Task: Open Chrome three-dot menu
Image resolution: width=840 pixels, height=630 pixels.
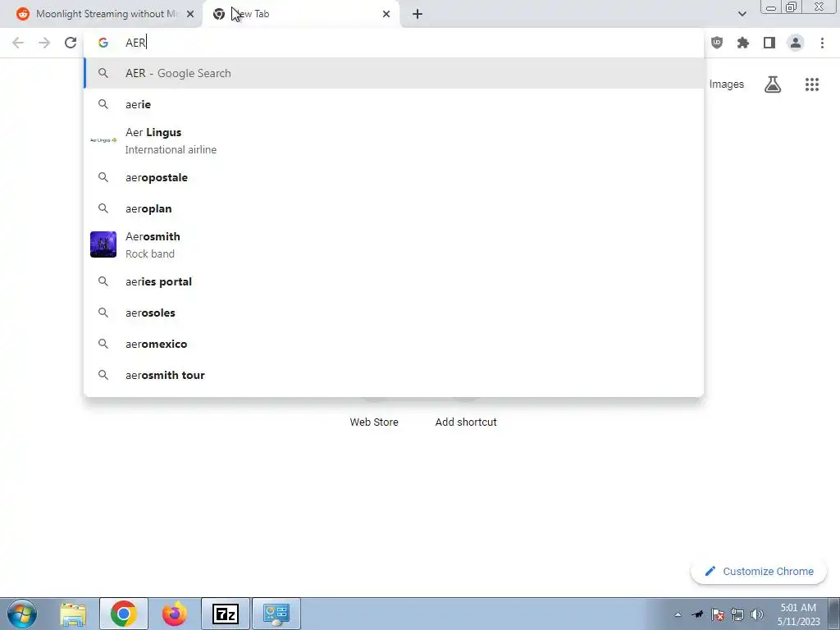Action: coord(822,43)
